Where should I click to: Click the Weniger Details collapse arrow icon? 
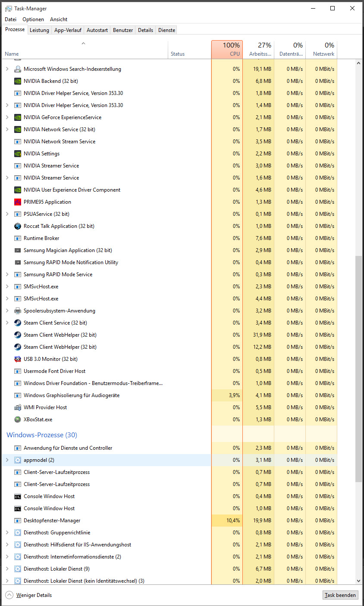(x=9, y=595)
